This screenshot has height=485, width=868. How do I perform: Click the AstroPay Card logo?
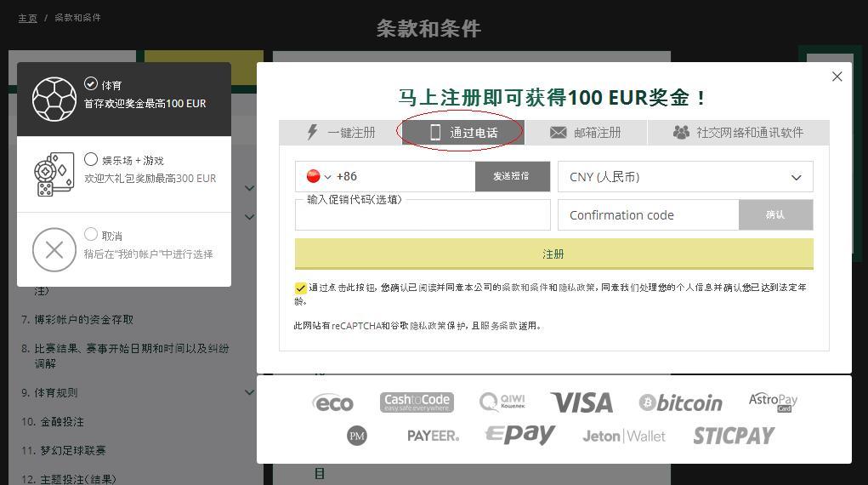[x=773, y=402]
